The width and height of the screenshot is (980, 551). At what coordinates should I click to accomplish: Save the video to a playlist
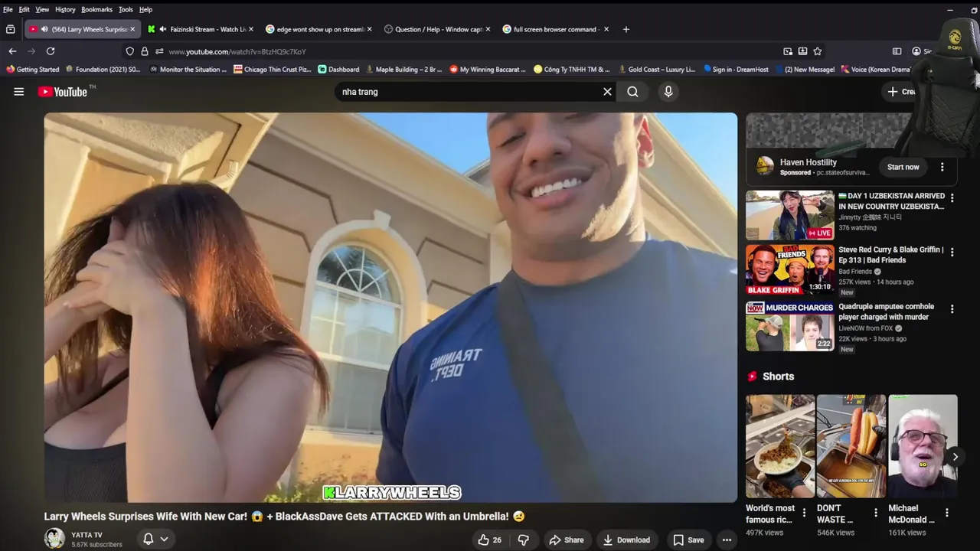coord(688,540)
